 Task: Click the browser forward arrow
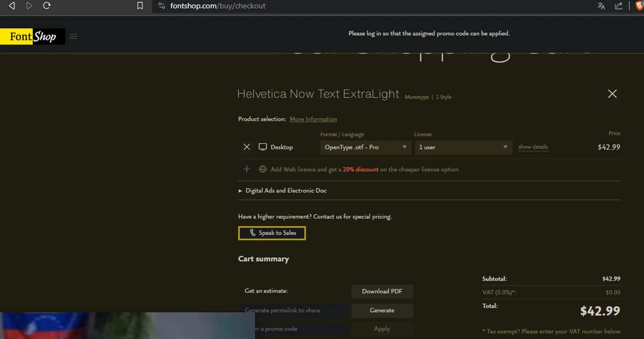[29, 6]
